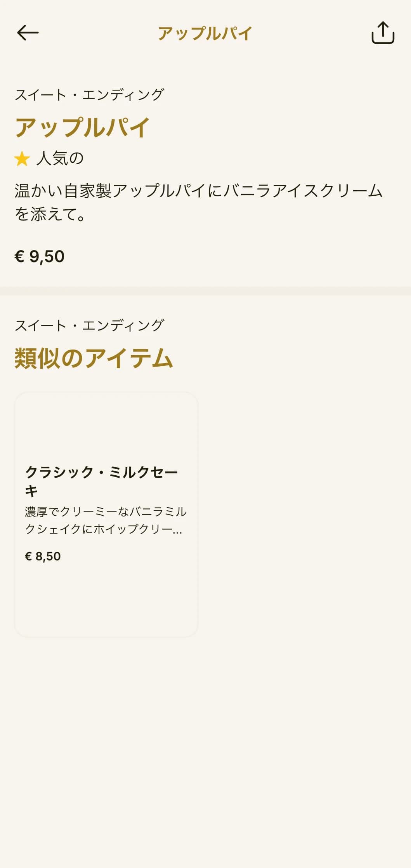Select the 類似のアイテム section heading
Viewport: 411px width, 868px height.
[x=94, y=358]
